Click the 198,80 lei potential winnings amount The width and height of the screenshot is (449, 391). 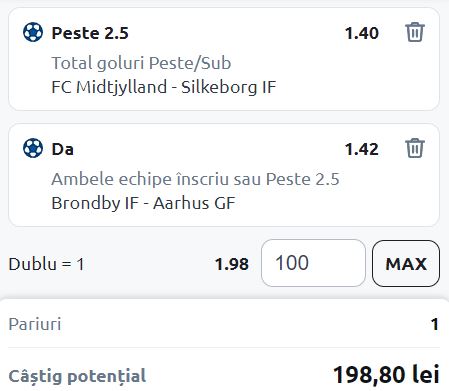click(x=386, y=375)
